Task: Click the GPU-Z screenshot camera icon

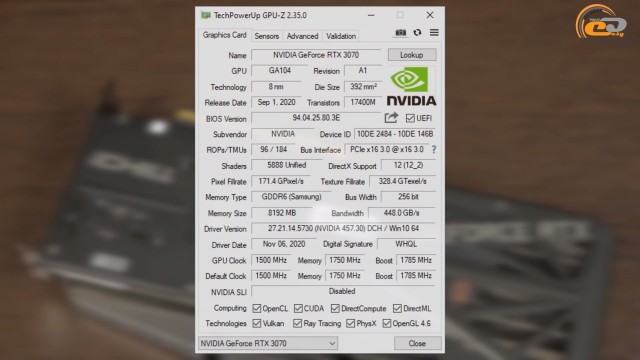Action: (x=400, y=33)
